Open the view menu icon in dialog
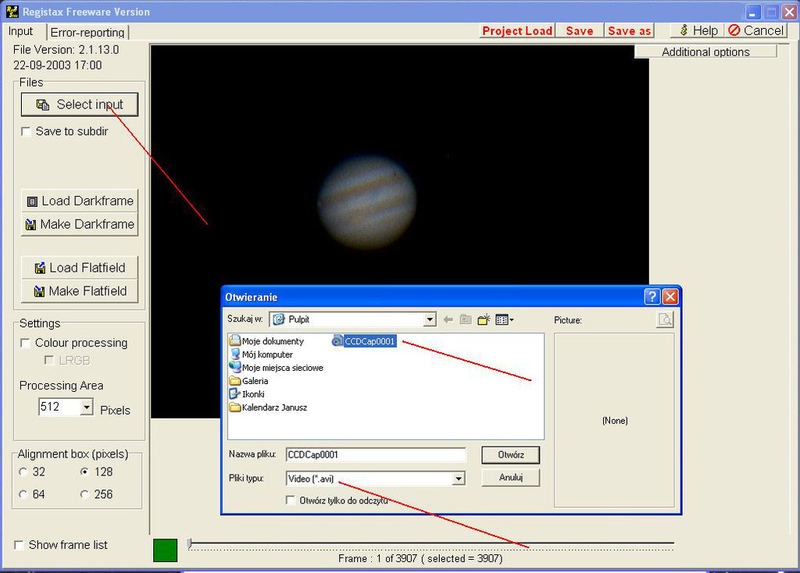 [x=505, y=320]
